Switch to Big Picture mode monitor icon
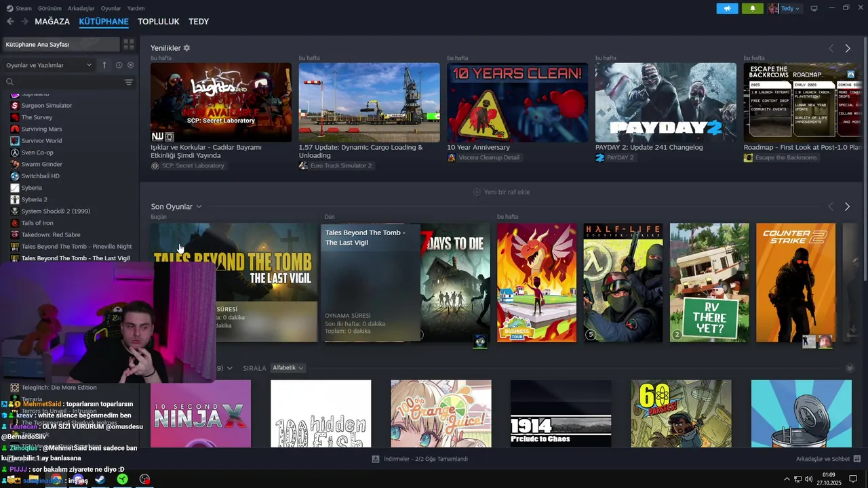 point(814,9)
